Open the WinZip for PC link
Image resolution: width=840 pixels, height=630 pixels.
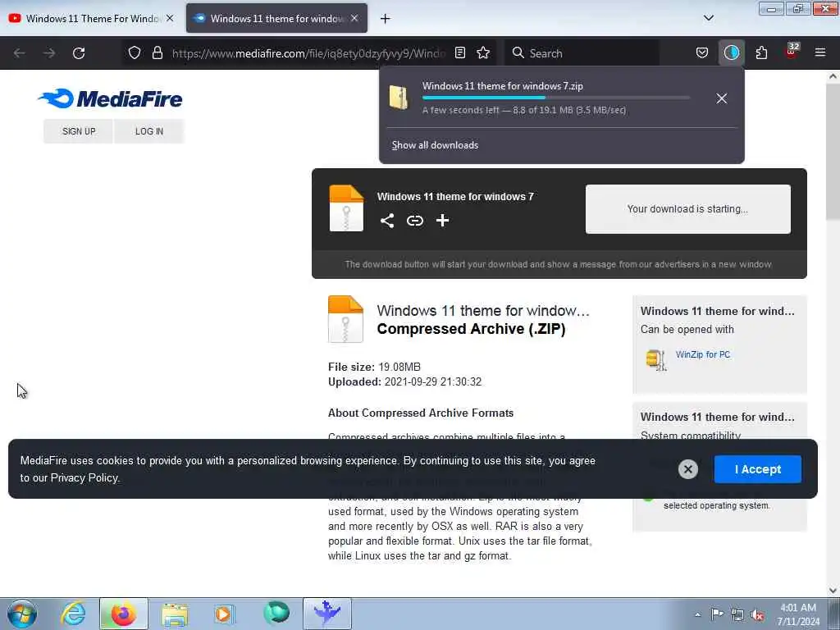pos(702,354)
